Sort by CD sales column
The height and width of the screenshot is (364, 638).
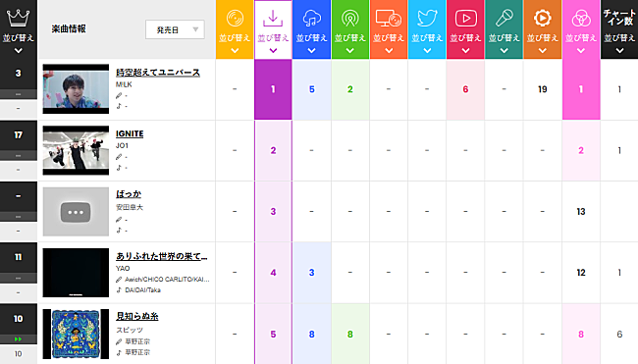(235, 43)
